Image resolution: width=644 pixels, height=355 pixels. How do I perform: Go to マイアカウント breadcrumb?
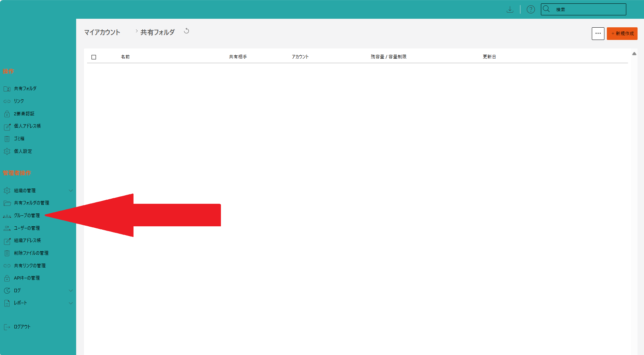point(102,32)
